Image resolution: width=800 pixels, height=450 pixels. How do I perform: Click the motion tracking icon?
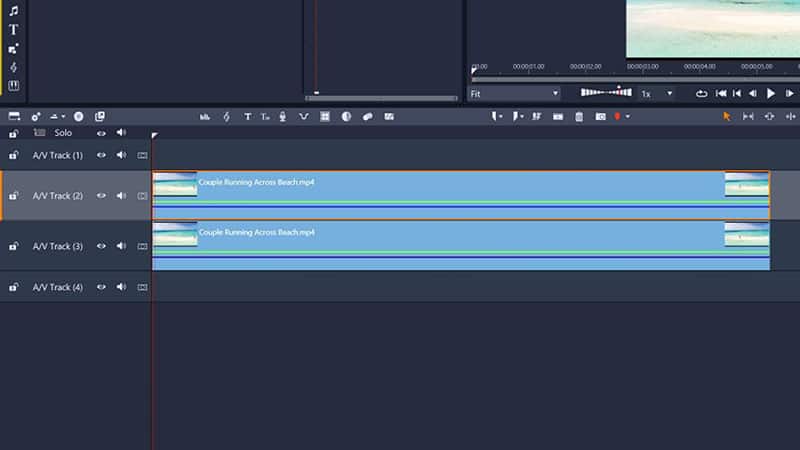[x=367, y=117]
